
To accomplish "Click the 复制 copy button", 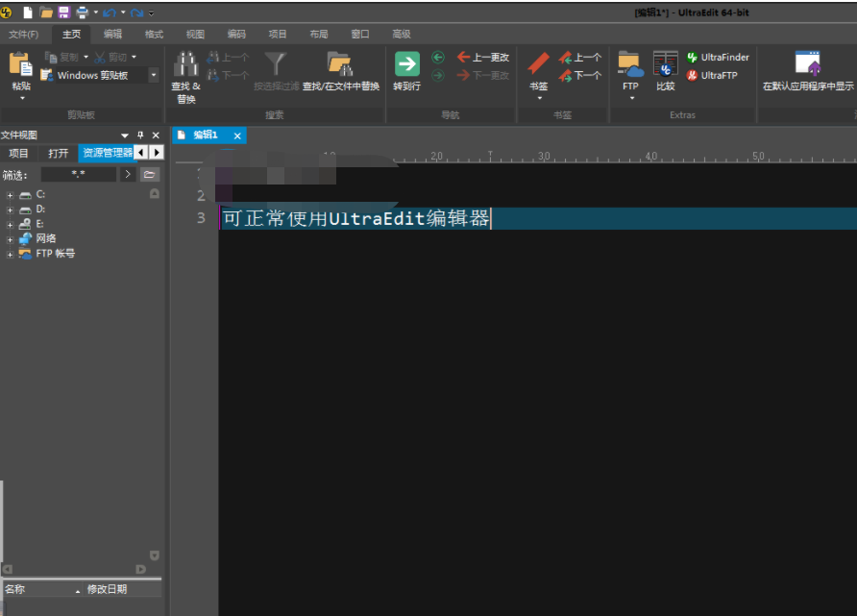I will (x=61, y=58).
